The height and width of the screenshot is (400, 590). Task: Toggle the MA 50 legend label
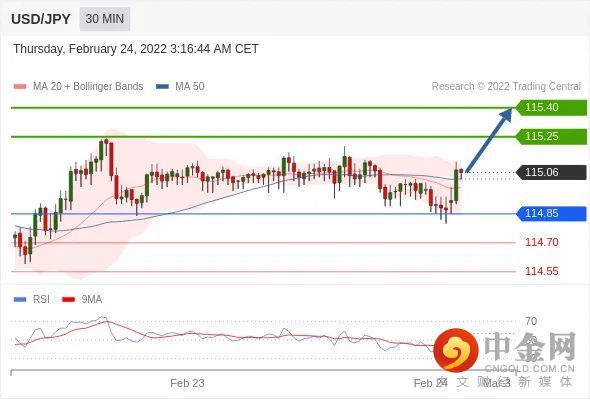point(190,87)
